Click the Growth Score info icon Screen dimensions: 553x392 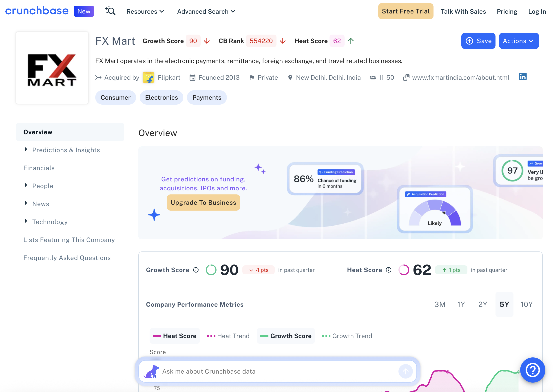pyautogui.click(x=196, y=270)
